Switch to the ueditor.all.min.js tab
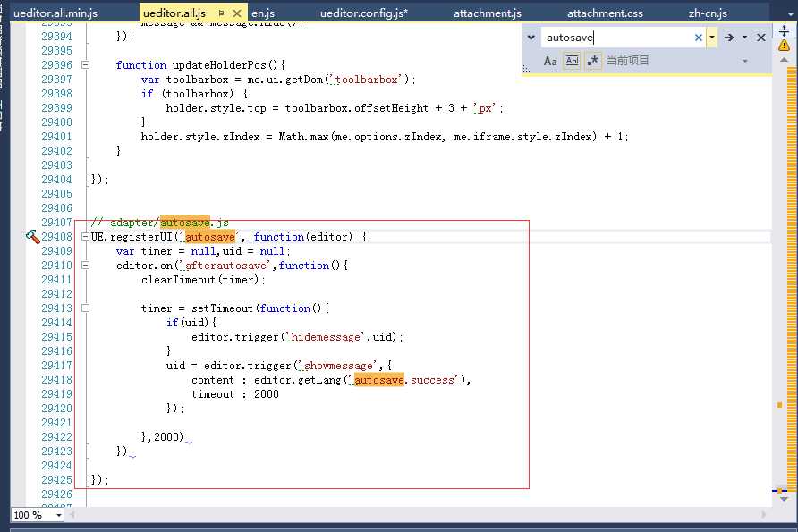Screen dimensions: 798x532 [x=55, y=13]
